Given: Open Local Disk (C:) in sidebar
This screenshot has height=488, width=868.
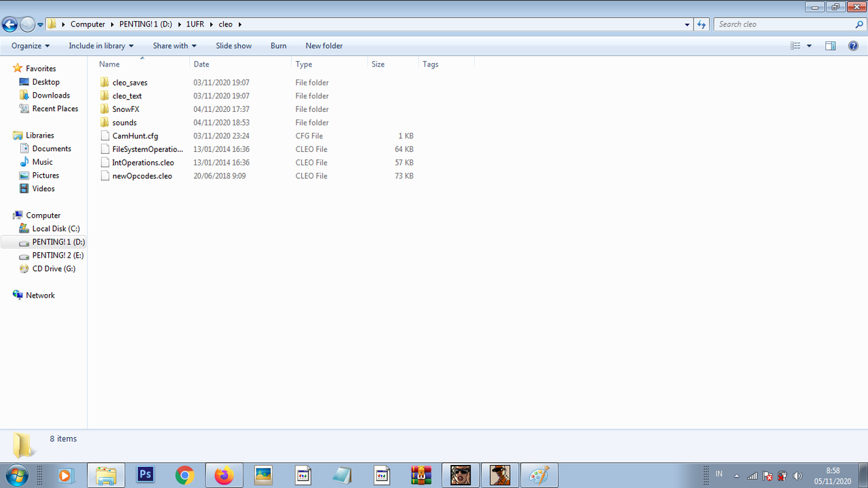Looking at the screenshot, I should click(x=56, y=229).
